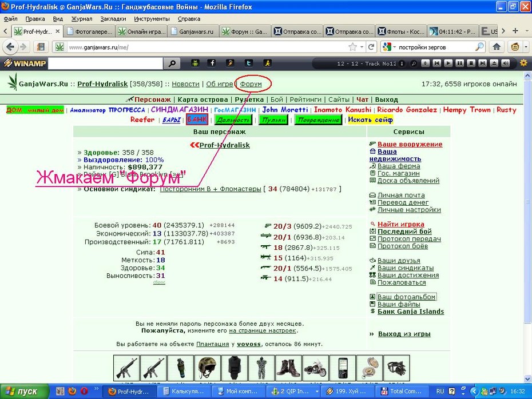Skip to next track in Winamp toolbar
This screenshot has width=532, height=399.
(482, 63)
